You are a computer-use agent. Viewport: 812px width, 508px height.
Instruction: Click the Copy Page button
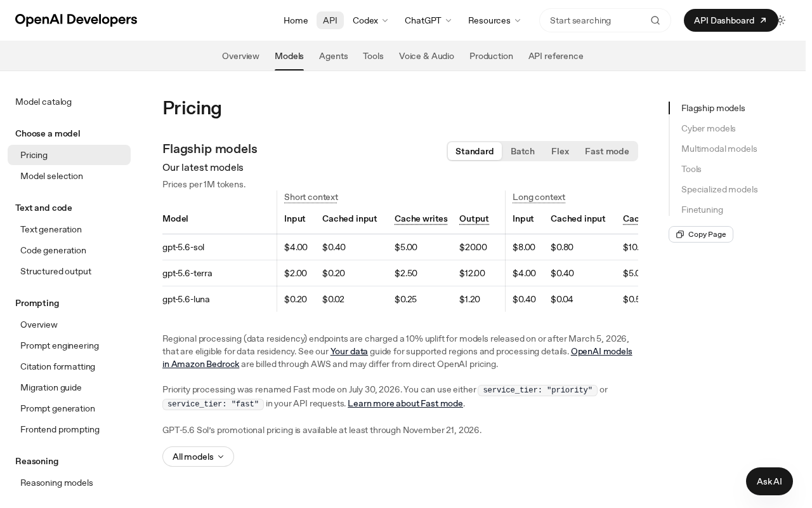(701, 234)
